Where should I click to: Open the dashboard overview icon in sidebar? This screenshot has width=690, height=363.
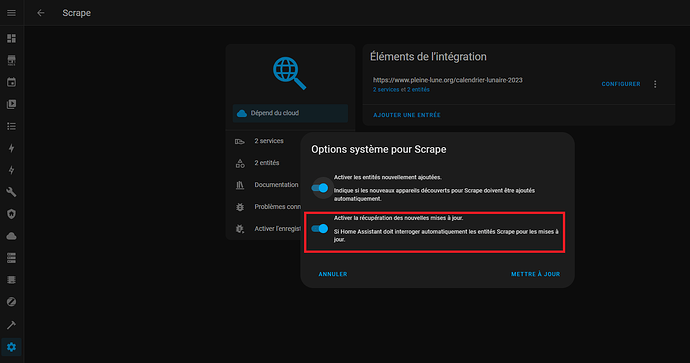point(11,38)
